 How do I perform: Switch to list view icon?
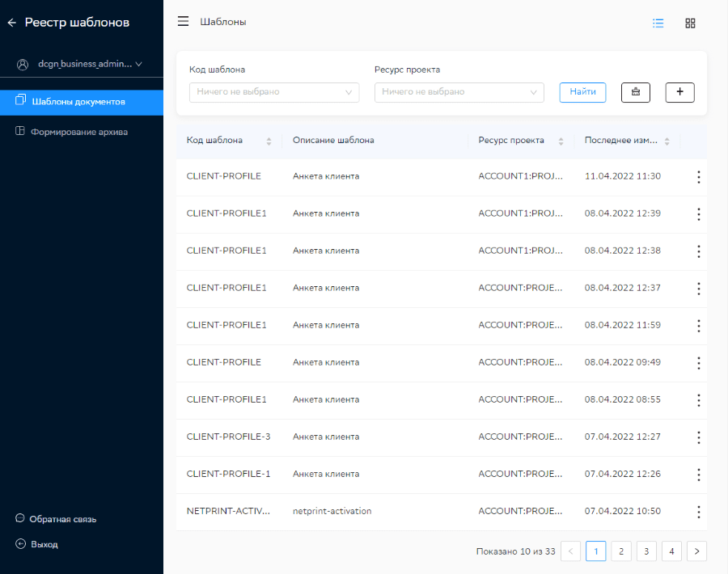tap(658, 23)
